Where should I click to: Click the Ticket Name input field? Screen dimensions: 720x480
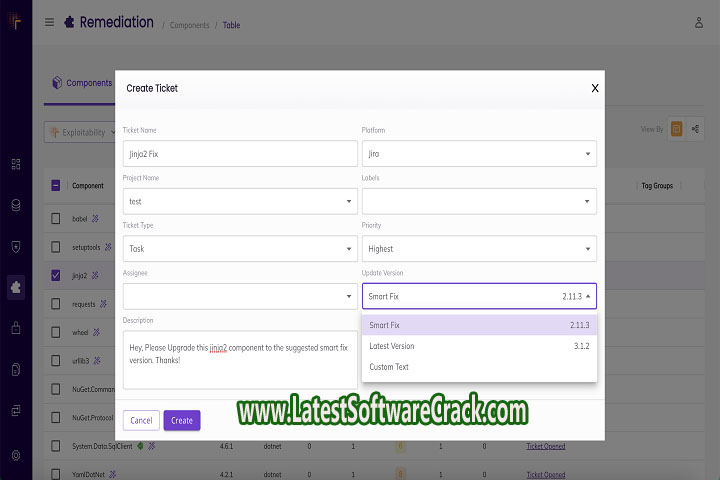pyautogui.click(x=240, y=153)
